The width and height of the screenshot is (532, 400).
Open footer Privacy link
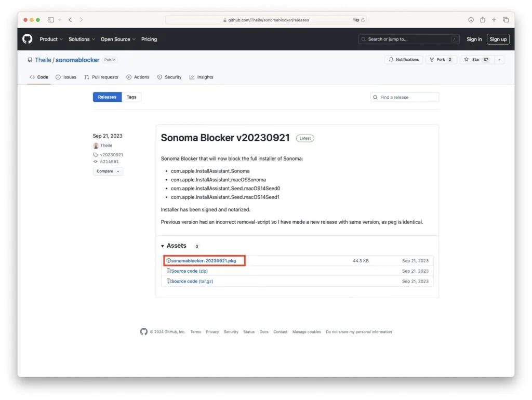coord(212,332)
